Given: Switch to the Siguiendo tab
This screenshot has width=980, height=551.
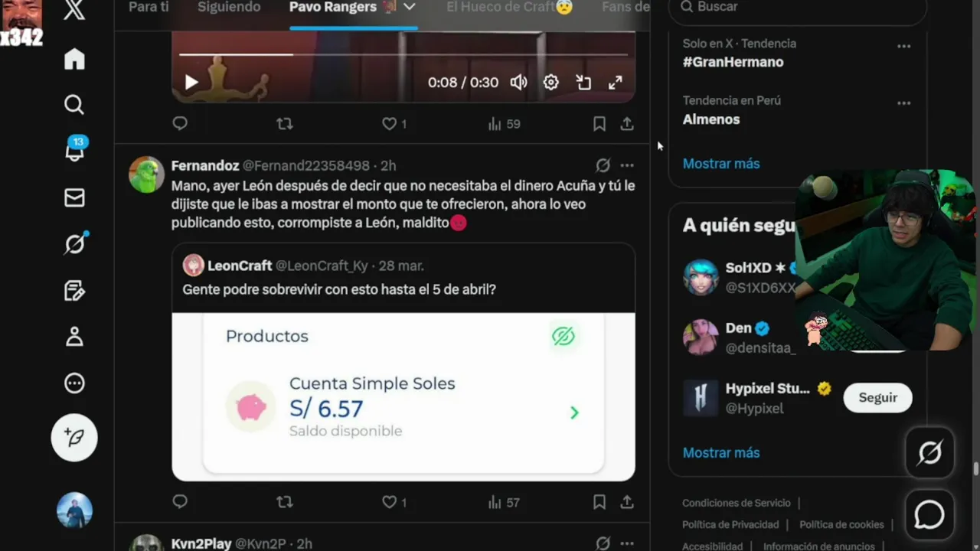Looking at the screenshot, I should (229, 7).
